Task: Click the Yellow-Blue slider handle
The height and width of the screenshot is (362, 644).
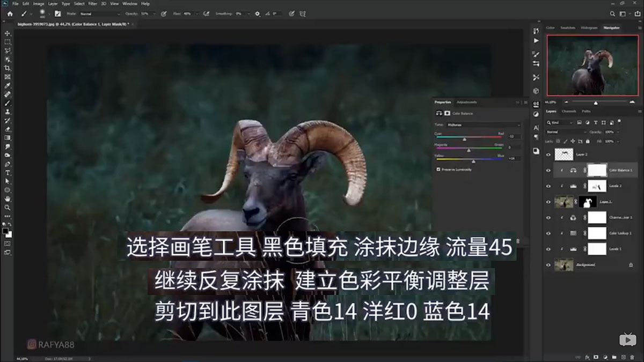Action: coord(473,161)
